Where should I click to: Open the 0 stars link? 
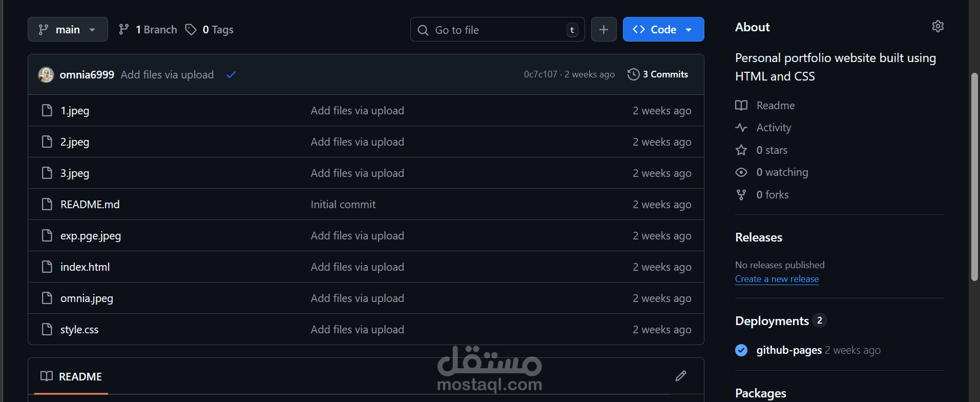(772, 150)
